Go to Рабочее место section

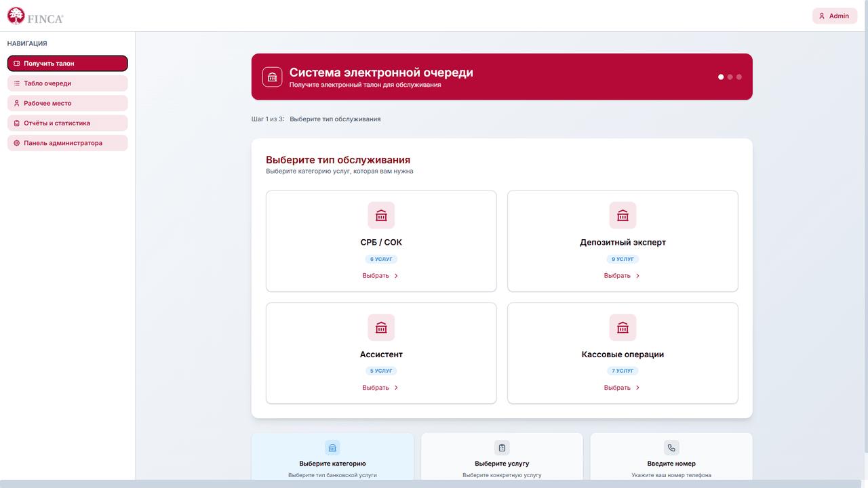coord(67,103)
